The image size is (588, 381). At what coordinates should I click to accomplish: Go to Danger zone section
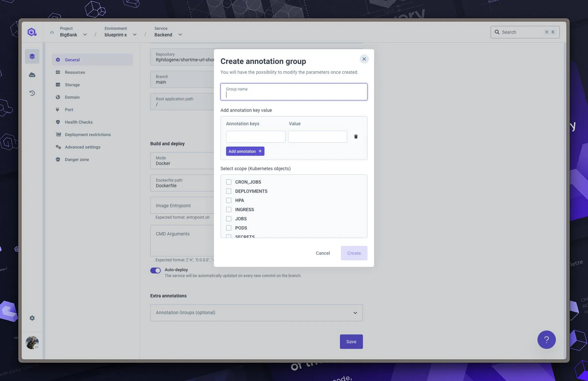point(92,159)
